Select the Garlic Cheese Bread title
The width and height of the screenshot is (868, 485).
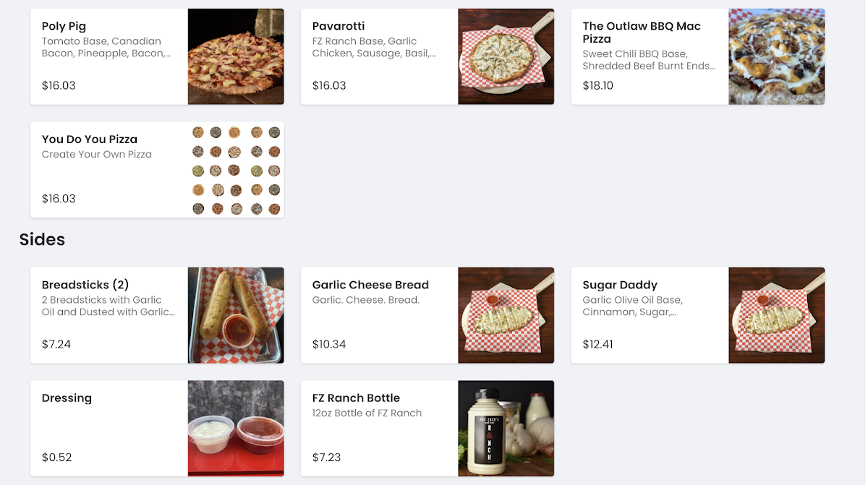[x=370, y=285]
